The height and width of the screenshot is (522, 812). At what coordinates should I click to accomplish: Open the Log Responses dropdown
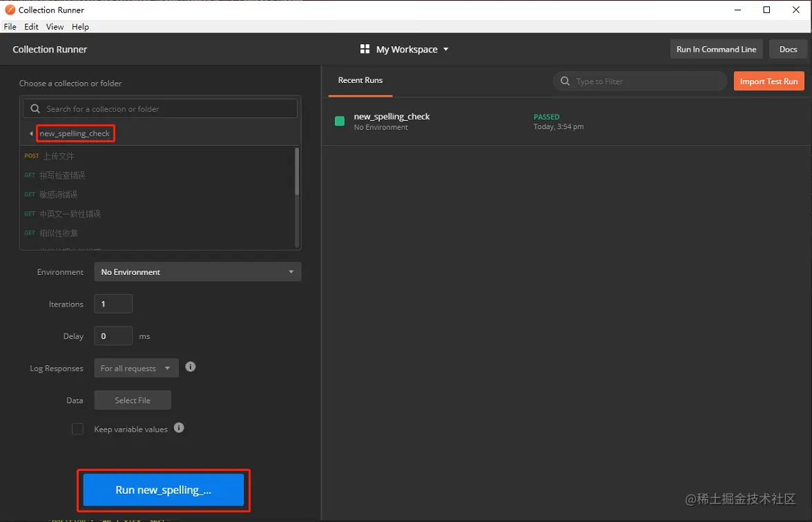point(136,368)
